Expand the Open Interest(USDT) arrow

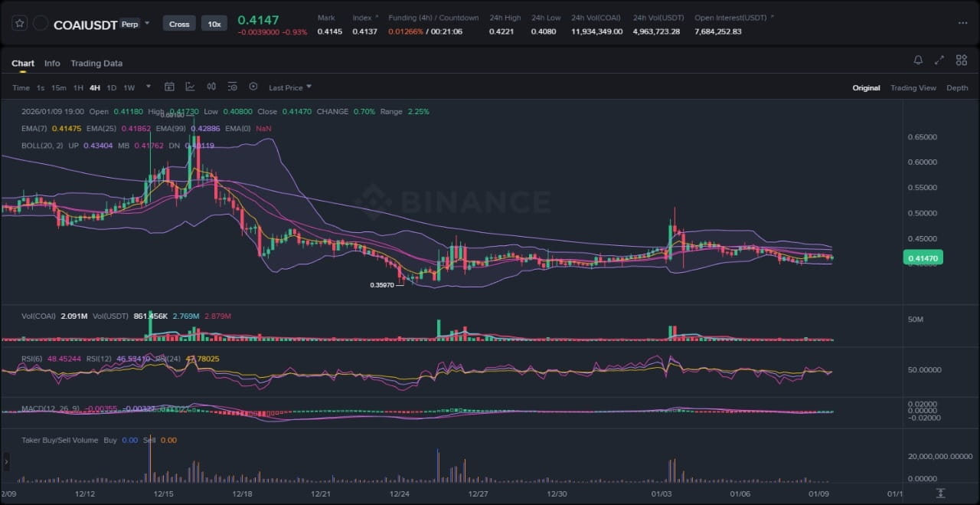772,17
